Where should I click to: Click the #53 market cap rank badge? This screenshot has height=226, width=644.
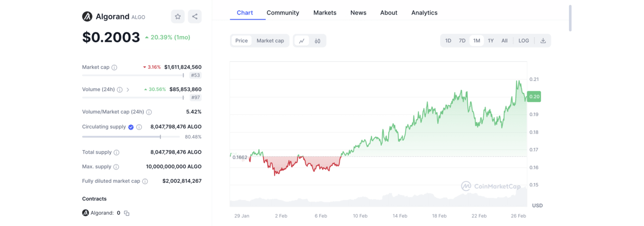[x=195, y=75]
